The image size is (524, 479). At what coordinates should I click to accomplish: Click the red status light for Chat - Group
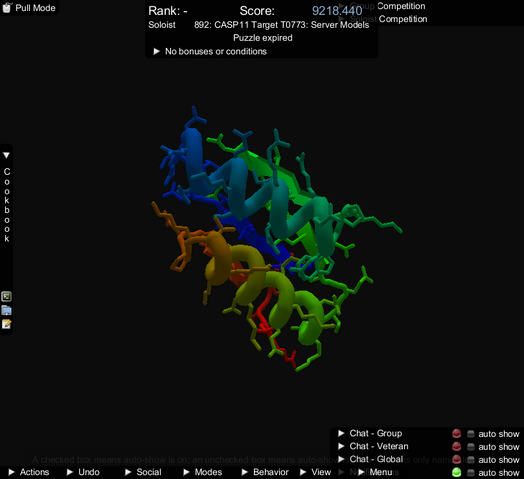pyautogui.click(x=456, y=434)
